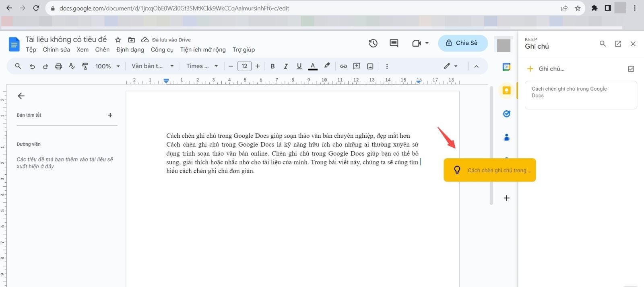Search notes in Keep panel
Screen dimensions: 644x287
603,43
